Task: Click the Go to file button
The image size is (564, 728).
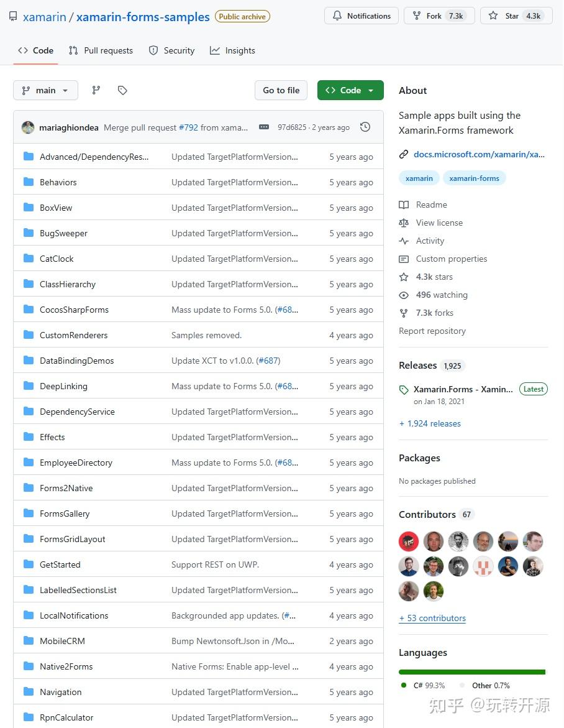Action: [281, 90]
